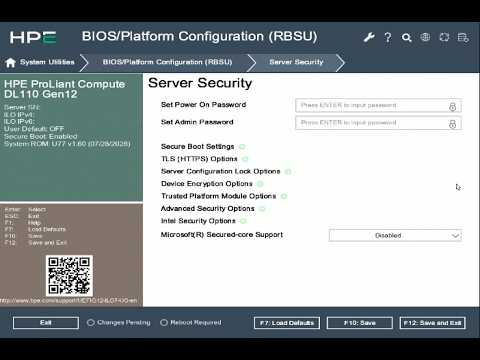
Task: Click icon beside Device Encryption Options
Action: 260,184
